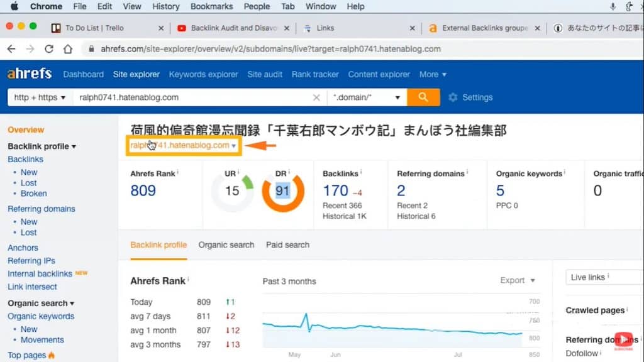This screenshot has width=644, height=362.
Task: Clear the target field with the X icon
Action: (316, 97)
